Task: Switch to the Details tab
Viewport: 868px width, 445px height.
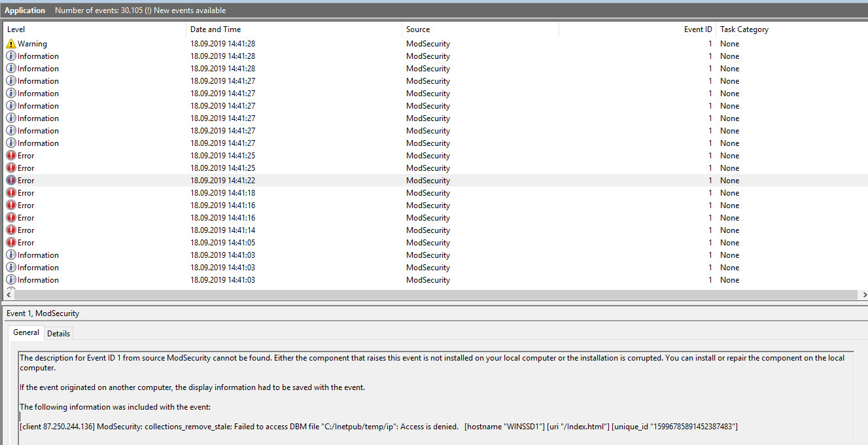Action: click(x=58, y=334)
